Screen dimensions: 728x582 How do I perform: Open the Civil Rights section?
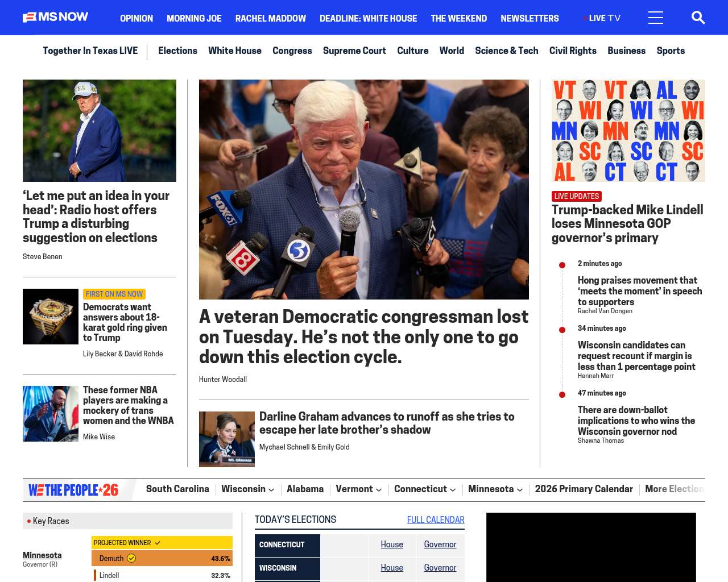[573, 51]
